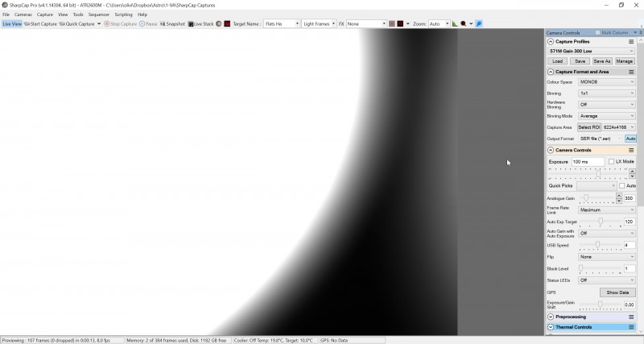The image size is (644, 344).
Task: Open the View menu
Action: [x=63, y=15]
